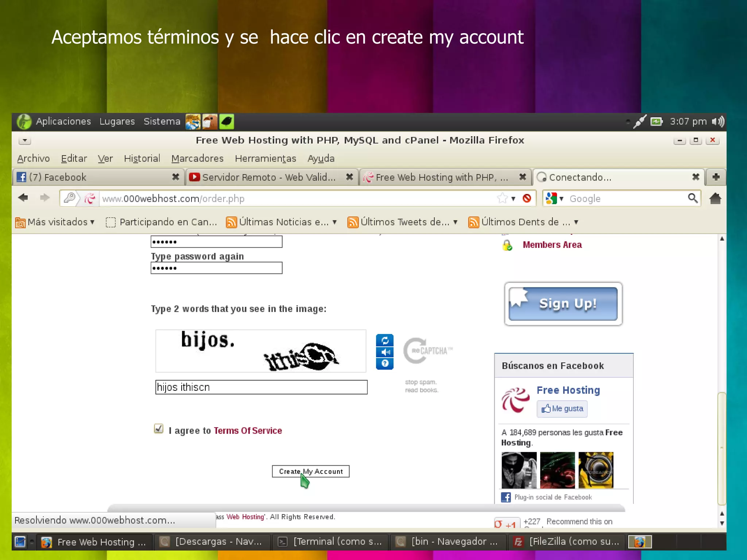Switch to FileZilla window in taskbar

click(x=567, y=542)
